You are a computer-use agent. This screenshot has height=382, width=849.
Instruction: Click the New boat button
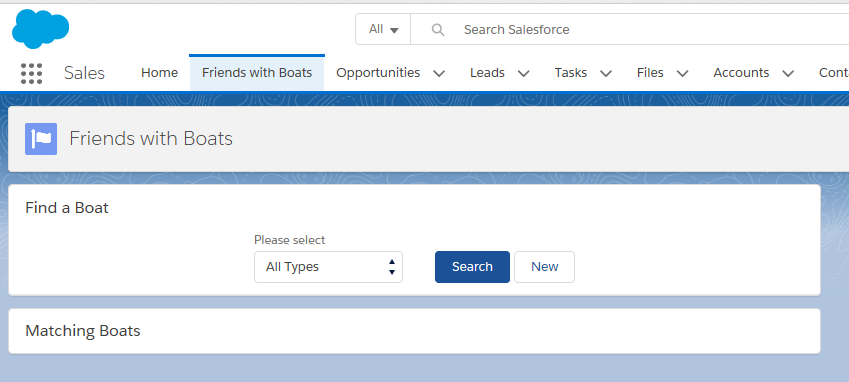tap(544, 267)
